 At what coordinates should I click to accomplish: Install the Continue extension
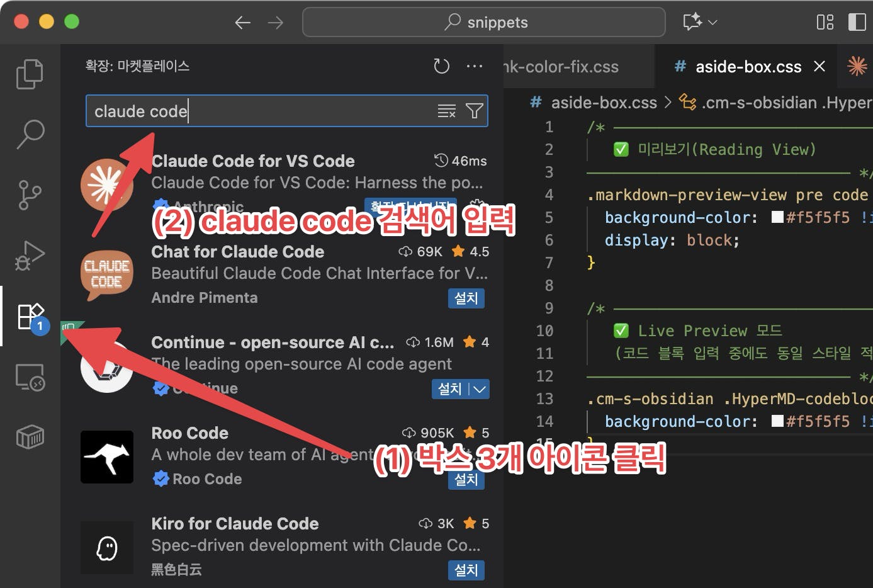pos(449,388)
